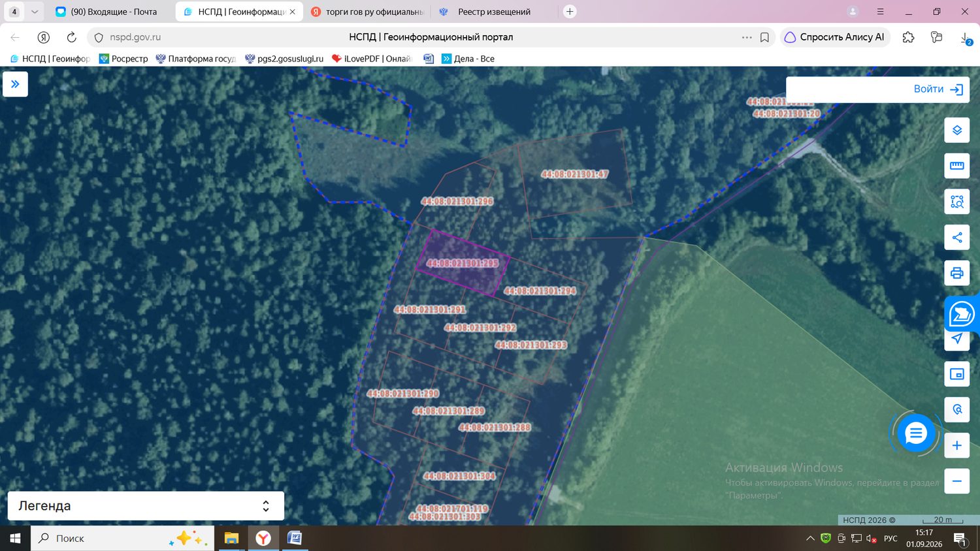The image size is (980, 551).
Task: Open the Yandex browser main menu
Action: click(880, 12)
